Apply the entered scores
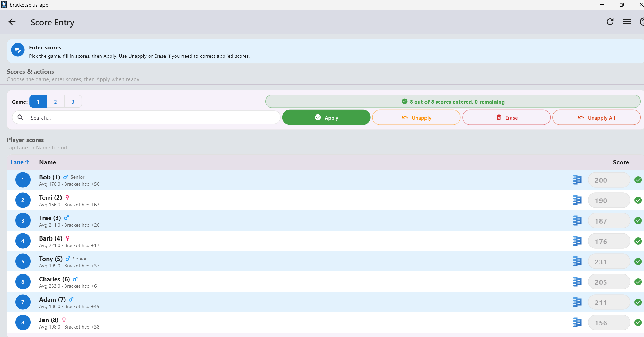Viewport: 644px width, 337px height. [x=326, y=118]
